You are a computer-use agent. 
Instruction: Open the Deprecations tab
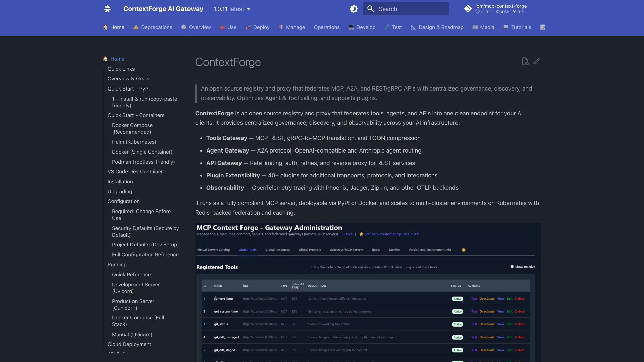click(x=153, y=27)
